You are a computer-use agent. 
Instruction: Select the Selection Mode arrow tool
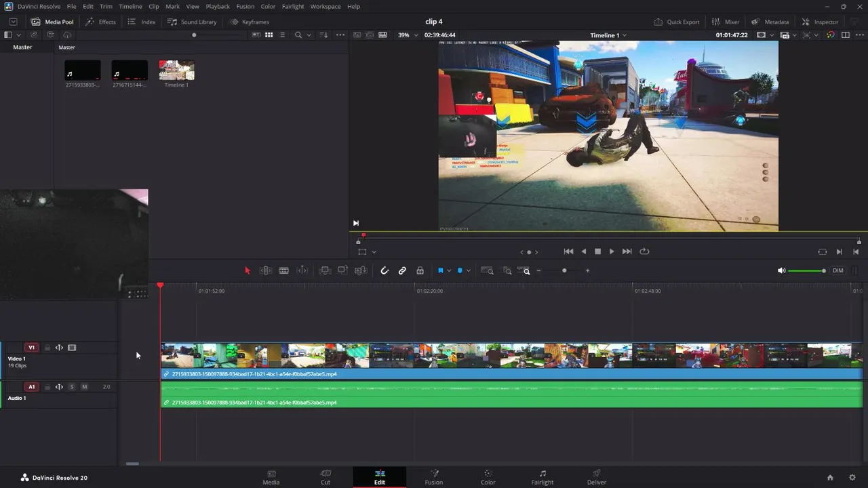pyautogui.click(x=248, y=270)
